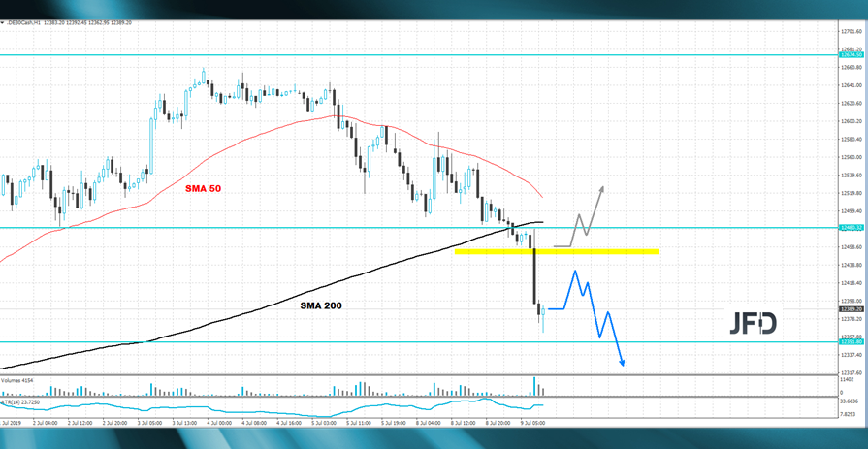Viewport: 868px width, 449px height.
Task: Click the 8 Jul 04:00 time label
Action: coord(428,423)
